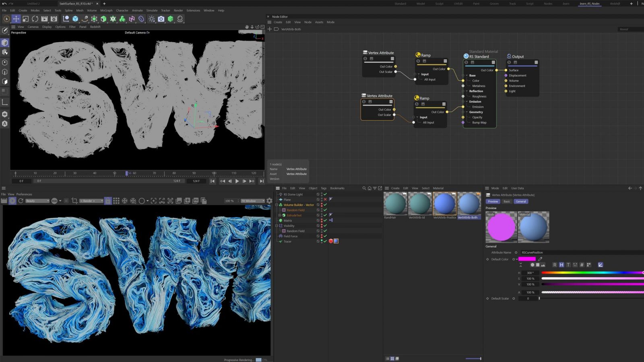Click the Preview button in the Attribute Manager
The height and width of the screenshot is (362, 644).
[493, 202]
